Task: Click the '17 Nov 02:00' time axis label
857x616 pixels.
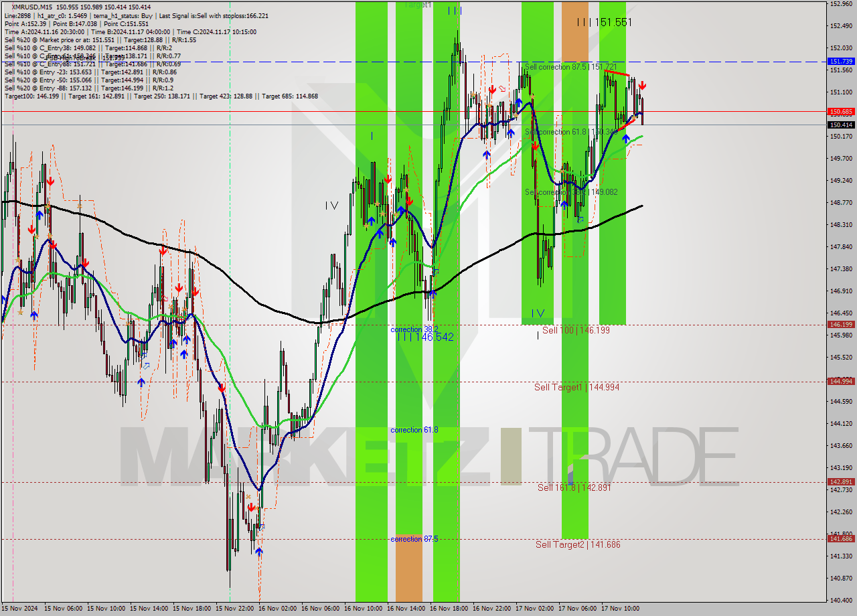Action: coord(534,609)
